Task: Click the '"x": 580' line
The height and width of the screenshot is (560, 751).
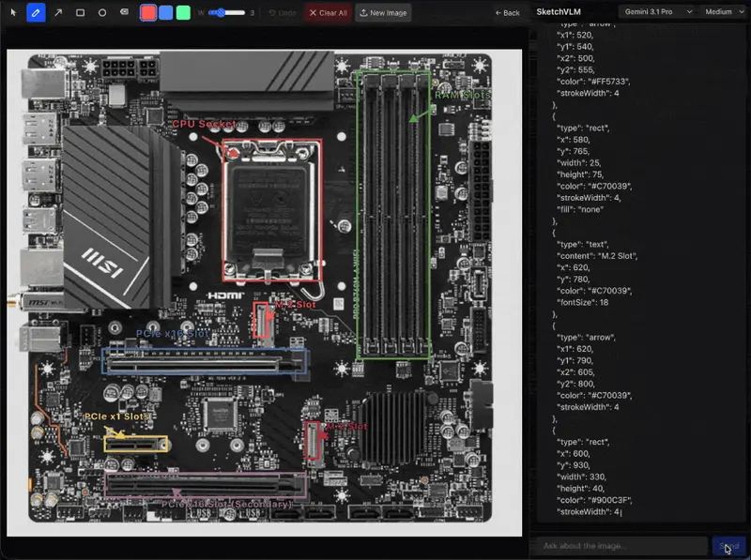Action: click(x=574, y=140)
